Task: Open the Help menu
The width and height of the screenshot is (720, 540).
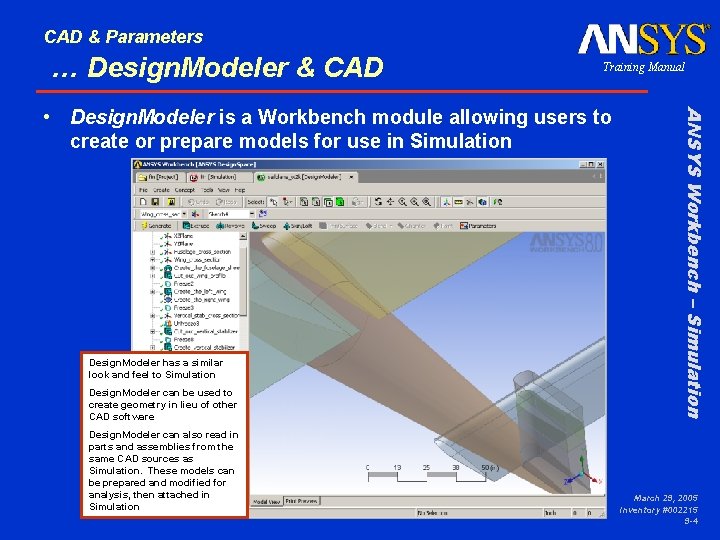Action: (x=240, y=190)
